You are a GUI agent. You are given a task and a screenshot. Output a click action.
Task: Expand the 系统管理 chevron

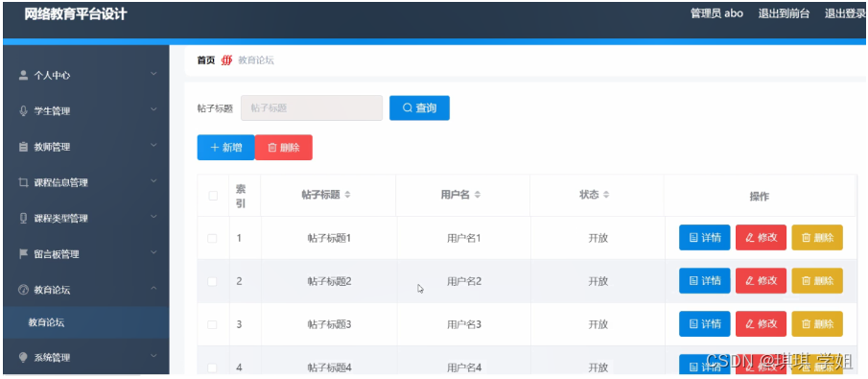point(153,356)
